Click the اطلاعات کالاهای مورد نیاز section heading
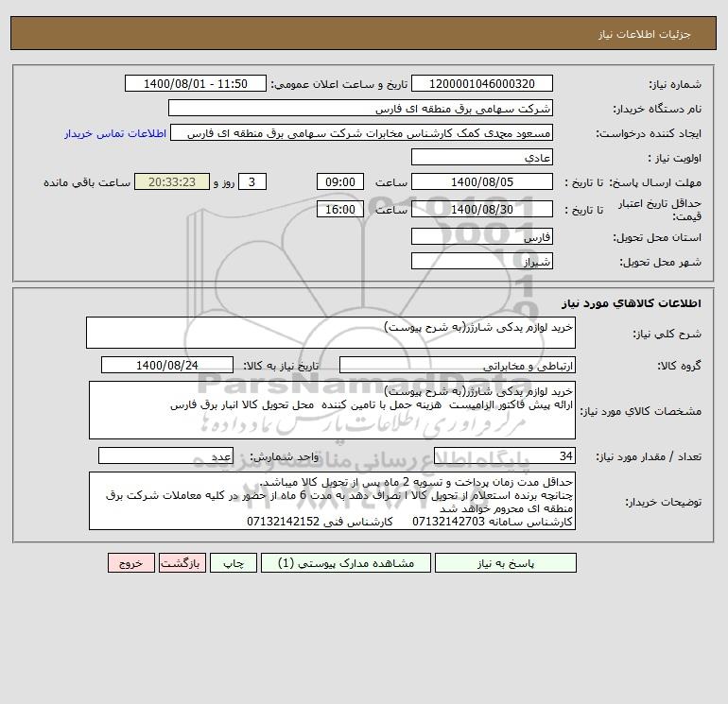The width and height of the screenshot is (728, 704). (632, 303)
